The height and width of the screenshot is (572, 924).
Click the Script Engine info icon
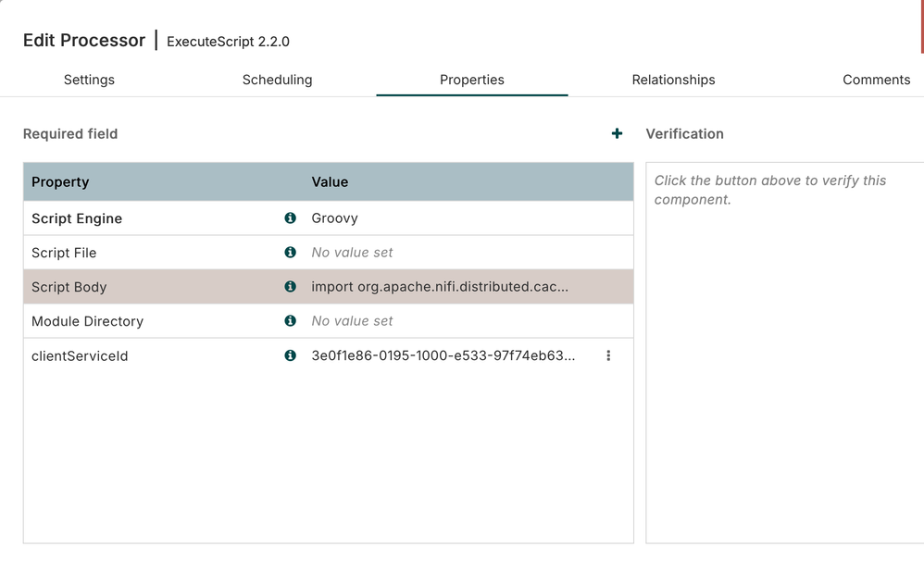pyautogui.click(x=290, y=218)
